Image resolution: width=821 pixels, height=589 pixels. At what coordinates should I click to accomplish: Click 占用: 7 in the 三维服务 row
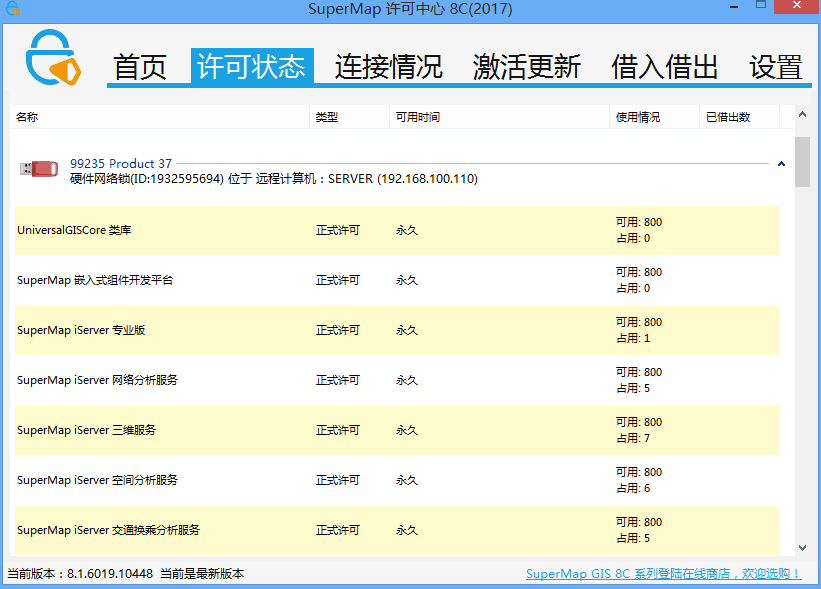click(633, 438)
